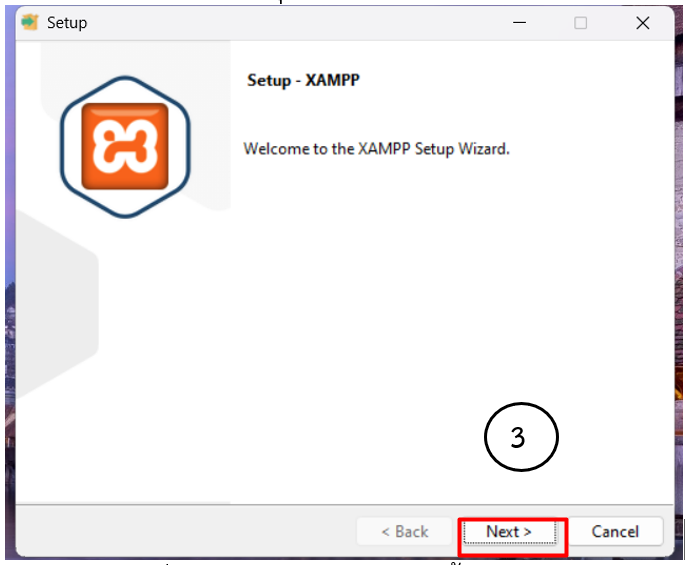Viewport: 693px width, 565px height.
Task: Click the disabled maximize button
Action: (x=580, y=23)
